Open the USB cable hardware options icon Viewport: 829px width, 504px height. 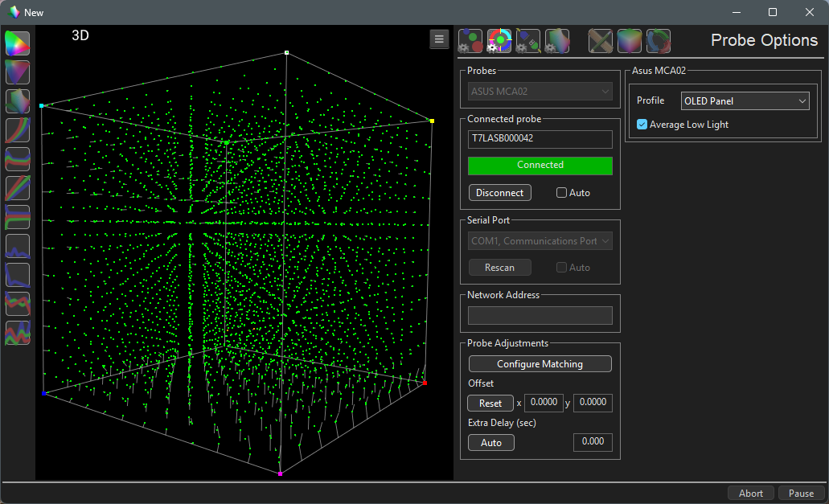tap(527, 40)
